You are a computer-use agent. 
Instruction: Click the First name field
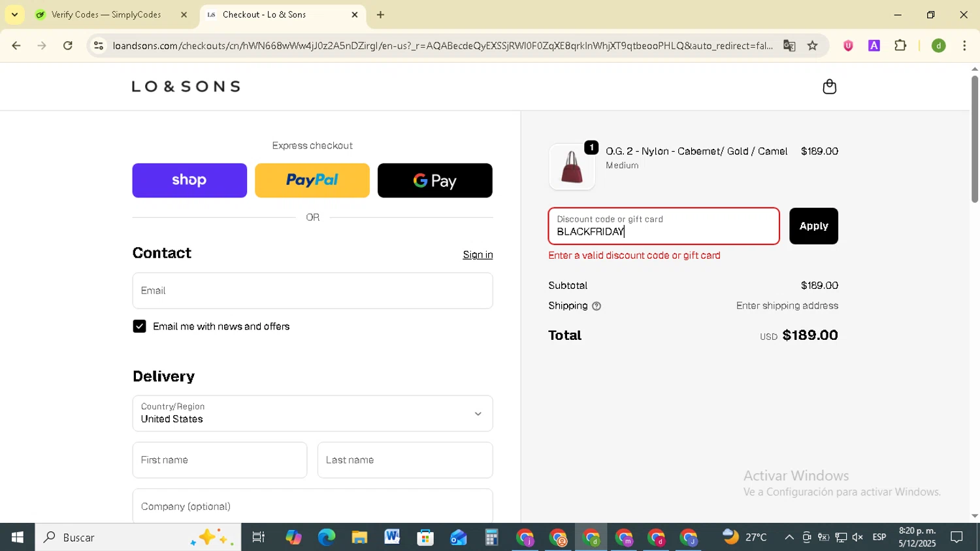click(220, 460)
